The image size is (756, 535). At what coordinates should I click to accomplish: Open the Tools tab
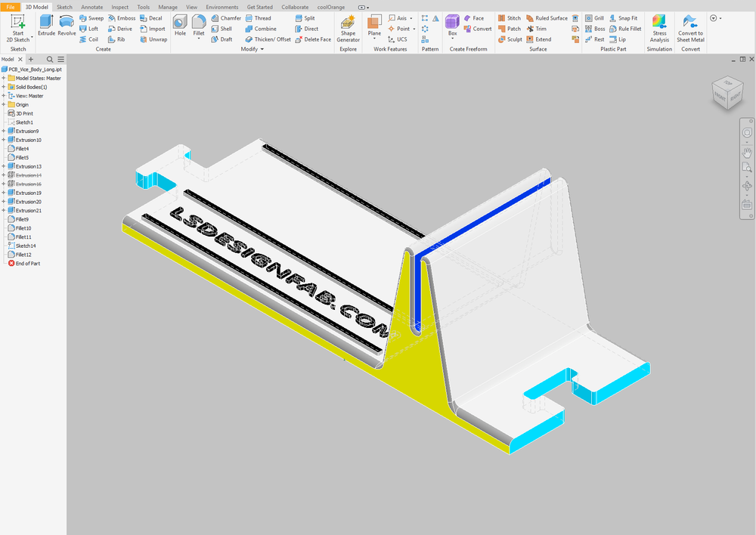[x=143, y=8]
